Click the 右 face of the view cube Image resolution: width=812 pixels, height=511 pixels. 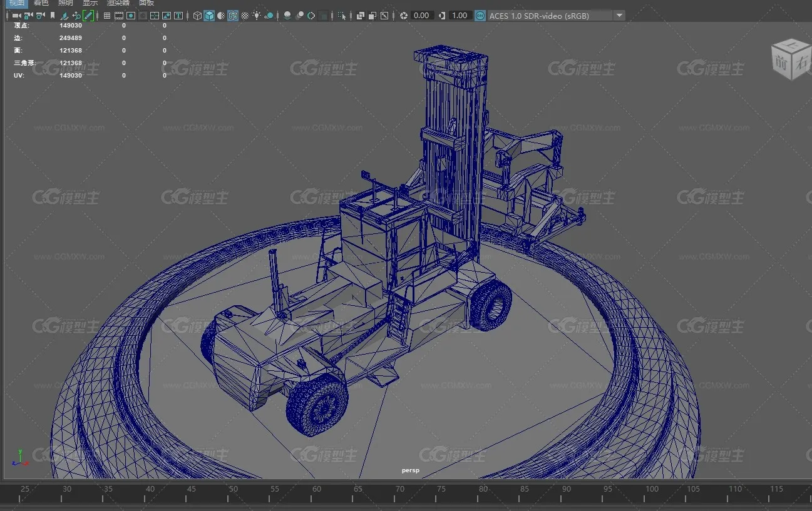tap(801, 62)
